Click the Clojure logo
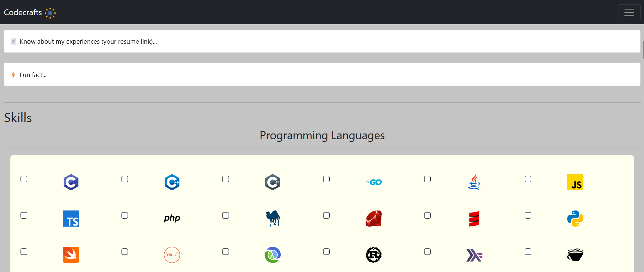 (273, 255)
